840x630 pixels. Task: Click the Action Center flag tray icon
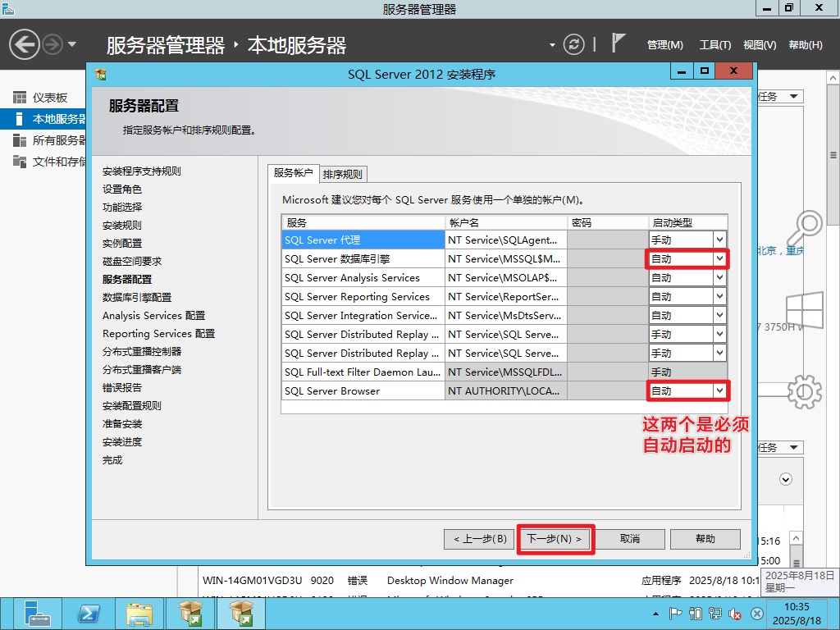coord(676,614)
